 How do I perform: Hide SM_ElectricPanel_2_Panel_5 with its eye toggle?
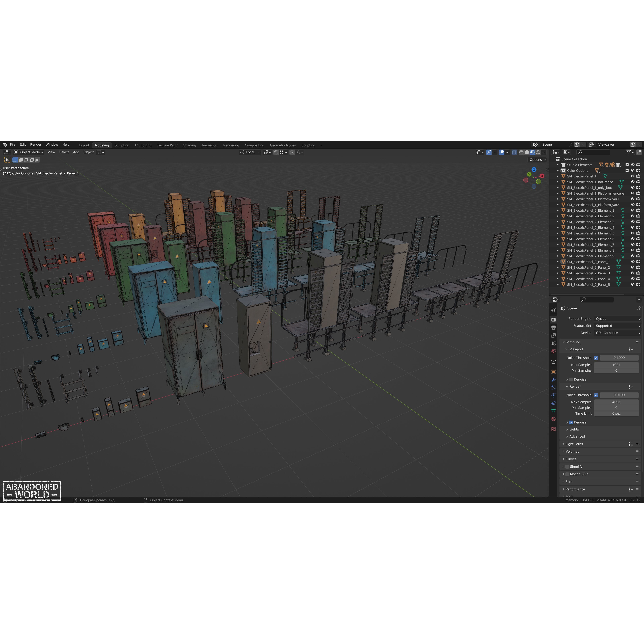coord(632,284)
